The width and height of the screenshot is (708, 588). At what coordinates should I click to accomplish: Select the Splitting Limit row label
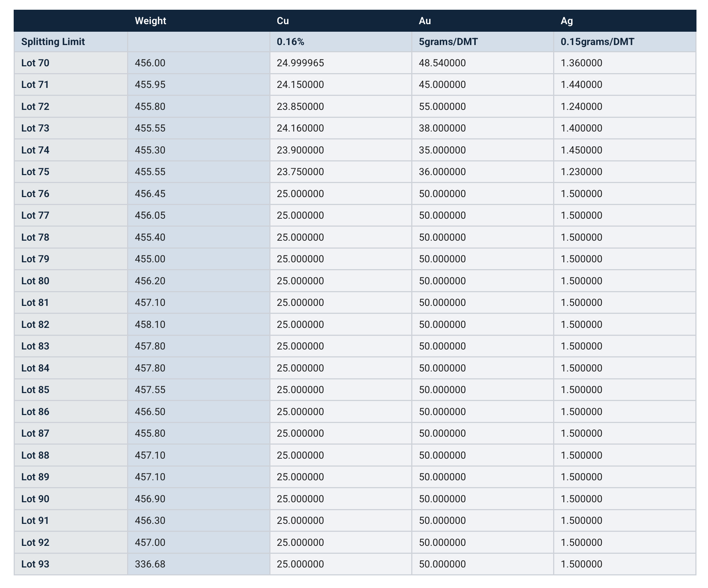tap(53, 42)
